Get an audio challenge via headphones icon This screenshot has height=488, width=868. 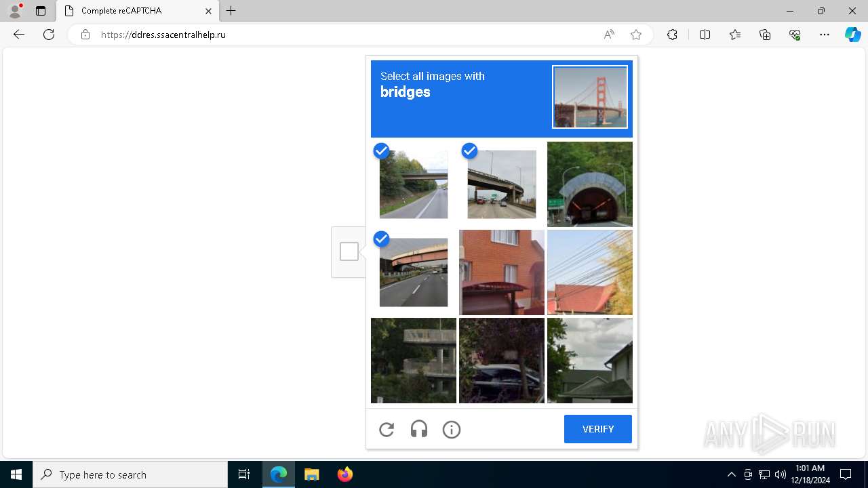click(x=419, y=429)
